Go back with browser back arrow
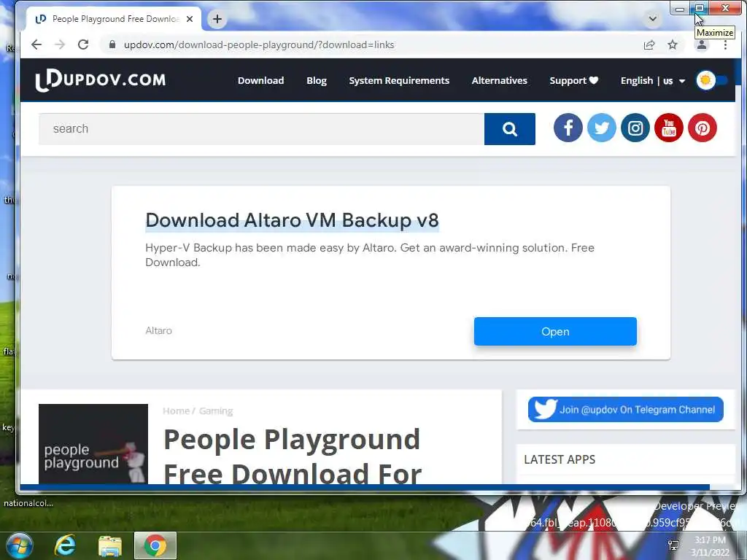747x560 pixels. point(36,44)
